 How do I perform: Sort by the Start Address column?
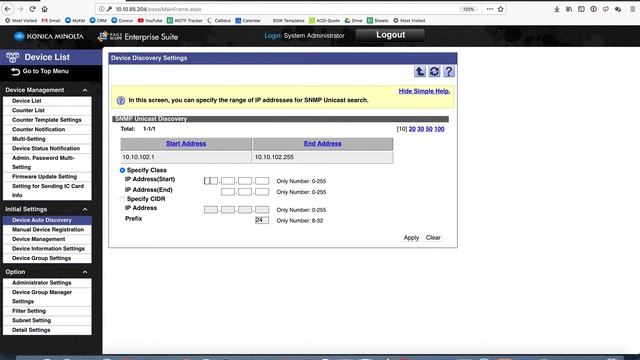coord(186,144)
